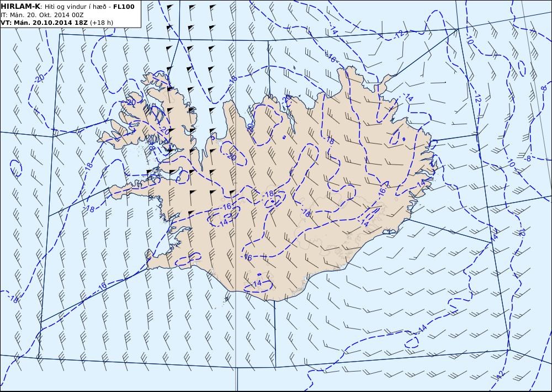Click the 'IT: Mán. 20. Okt. 2014 00Z' line
Viewport: 552px width, 392px height.
click(42, 15)
